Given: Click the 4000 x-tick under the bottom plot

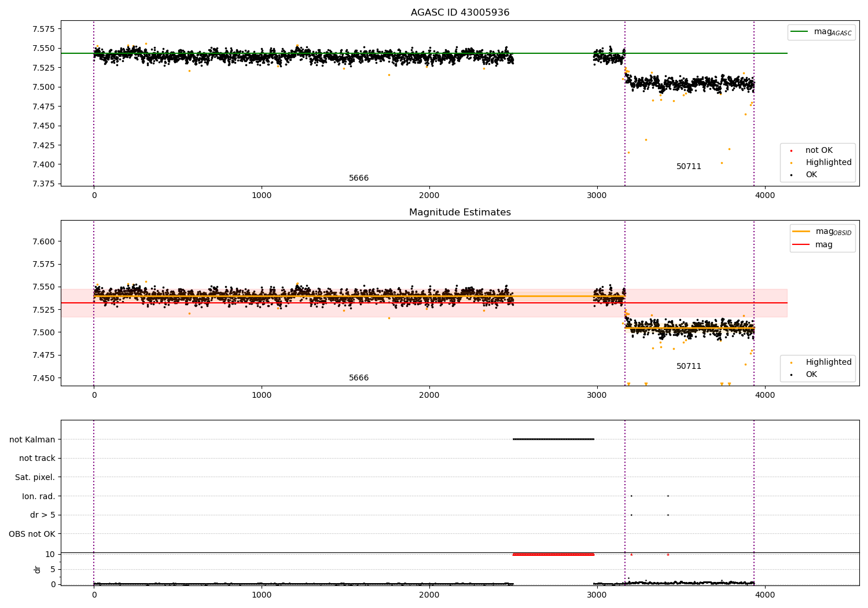Looking at the screenshot, I should click(765, 595).
